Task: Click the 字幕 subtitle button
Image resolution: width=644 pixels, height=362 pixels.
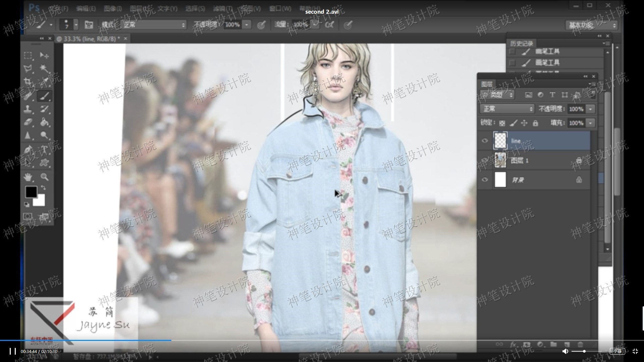Action: pos(617,351)
